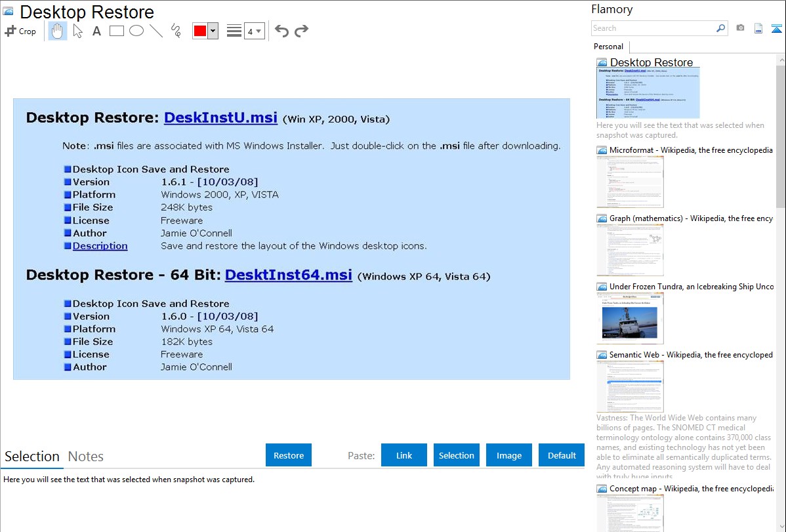This screenshot has width=786, height=532.
Task: Pick the rectangle shape tool
Action: 117,31
